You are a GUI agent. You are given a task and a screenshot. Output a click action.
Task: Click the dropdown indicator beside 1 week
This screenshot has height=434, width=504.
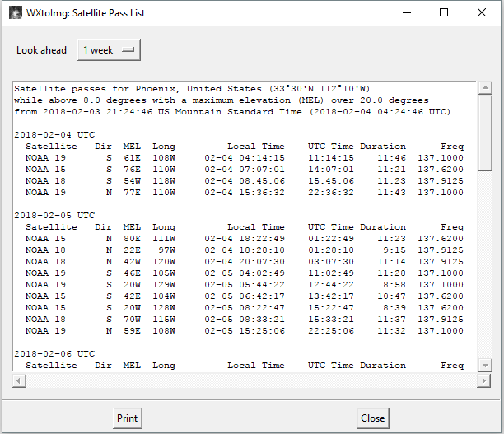click(128, 50)
